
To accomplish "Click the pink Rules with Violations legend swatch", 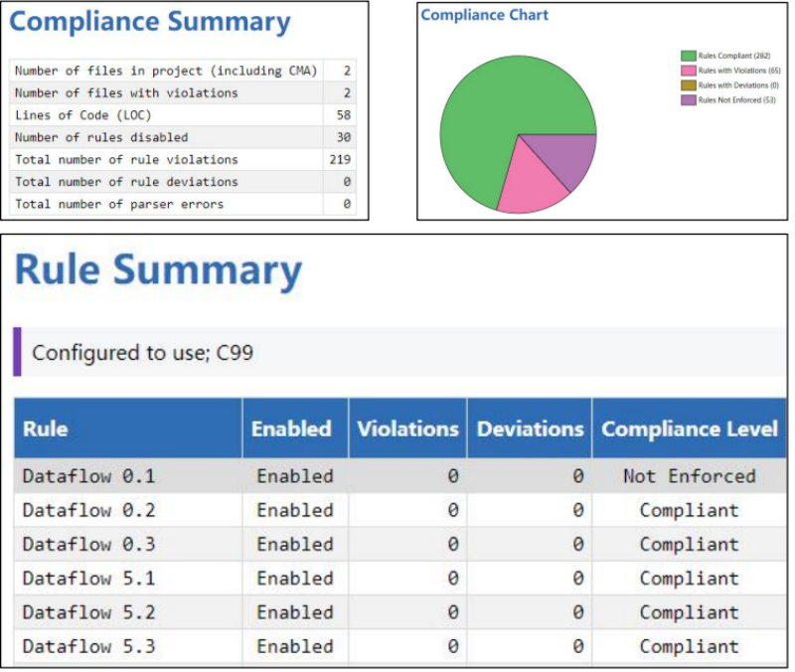I will 688,71.
